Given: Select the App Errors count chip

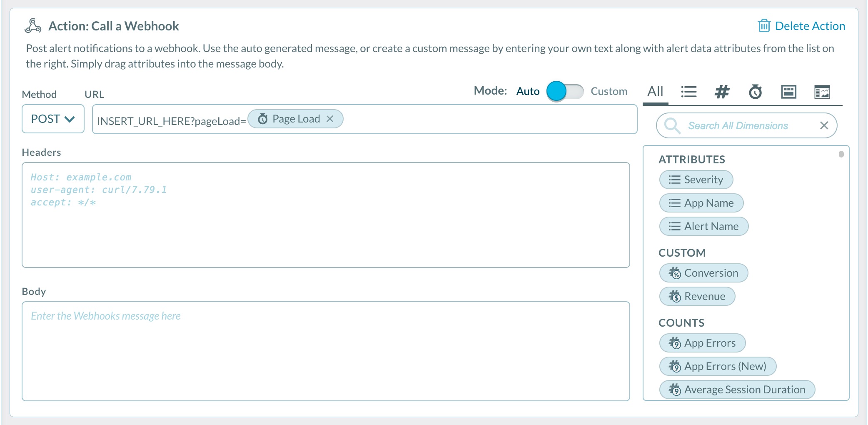Looking at the screenshot, I should point(702,343).
